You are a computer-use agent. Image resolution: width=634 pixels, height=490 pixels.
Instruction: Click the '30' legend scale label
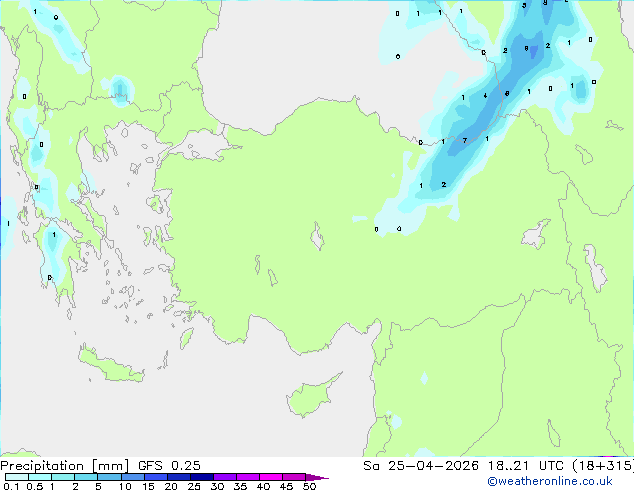217,486
